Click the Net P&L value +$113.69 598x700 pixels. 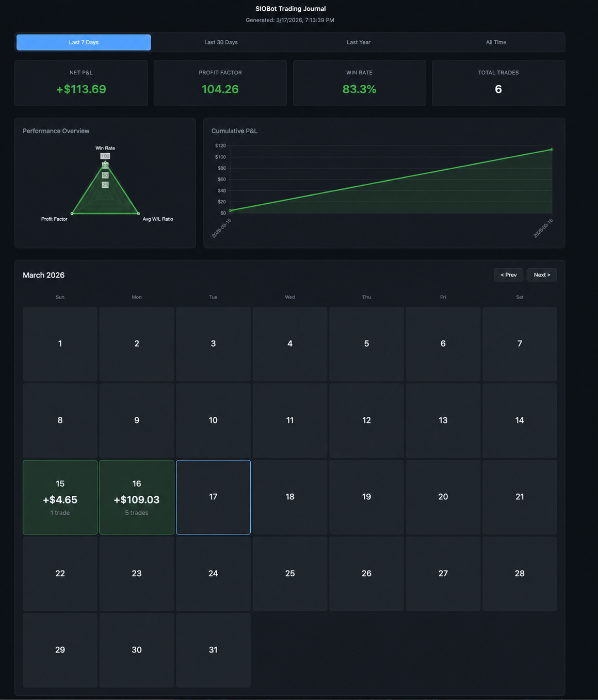tap(81, 89)
